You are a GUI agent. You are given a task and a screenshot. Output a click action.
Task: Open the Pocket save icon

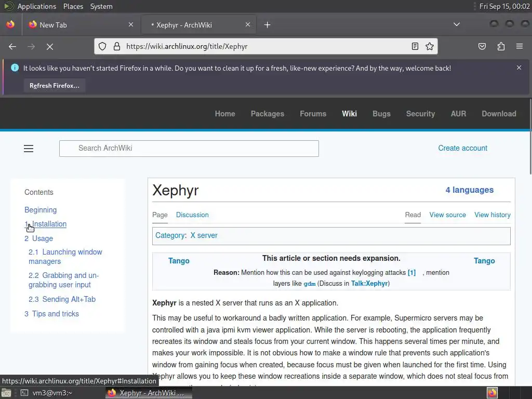[482, 46]
